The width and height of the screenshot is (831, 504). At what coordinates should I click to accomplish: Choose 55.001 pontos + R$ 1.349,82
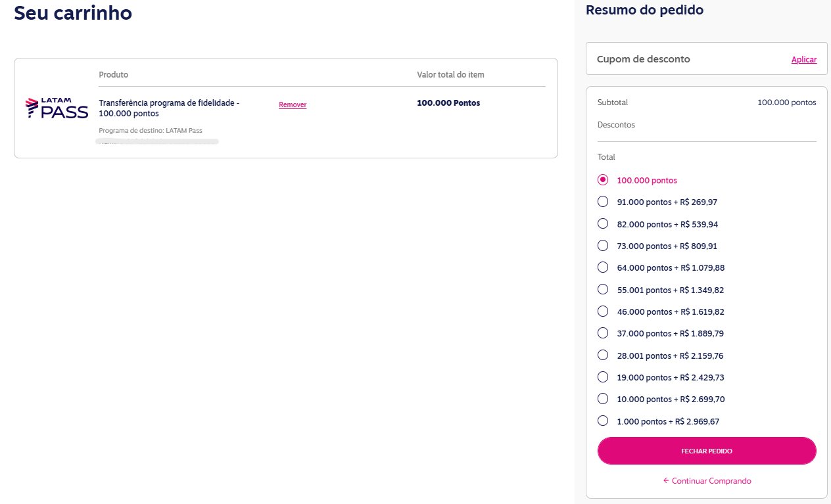click(603, 289)
